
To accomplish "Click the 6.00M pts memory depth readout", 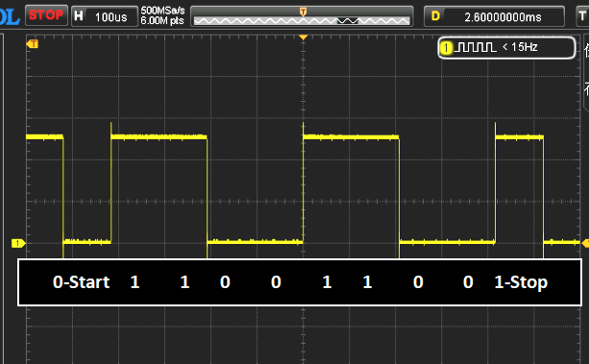I will point(162,21).
